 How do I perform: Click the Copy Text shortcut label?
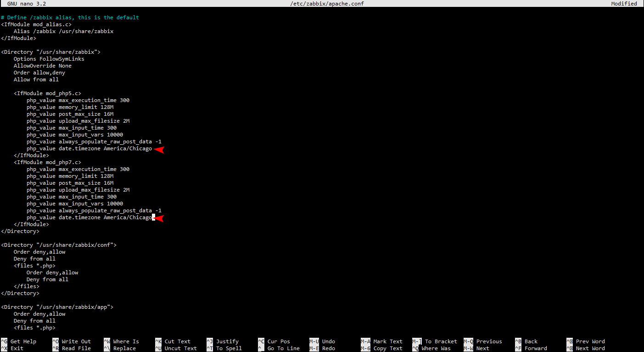[x=388, y=348]
